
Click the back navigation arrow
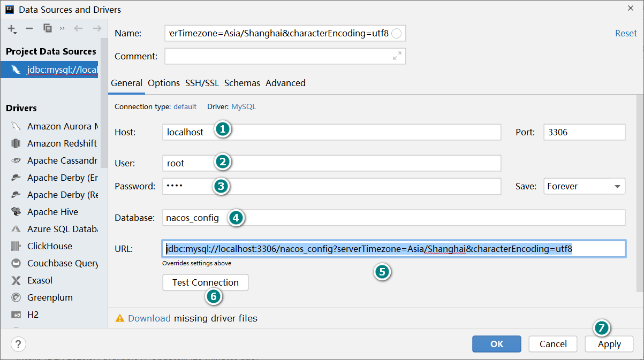click(x=79, y=28)
